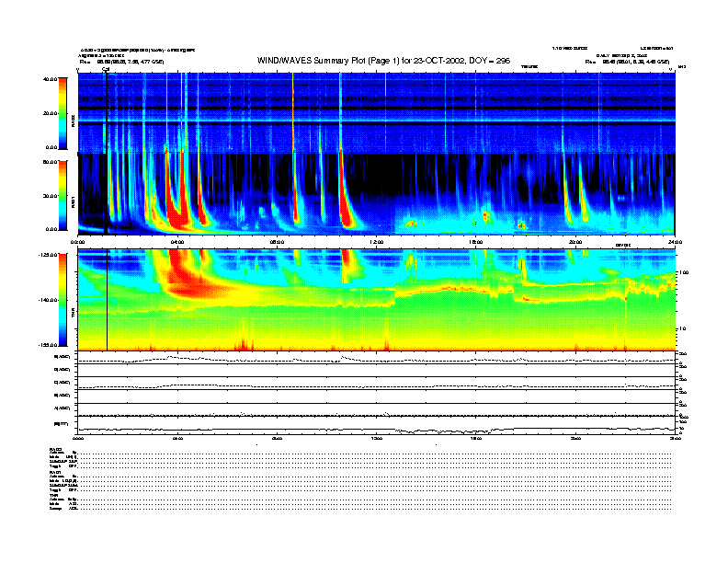Click the solid trace in the lowest line plot

[x=377, y=430]
